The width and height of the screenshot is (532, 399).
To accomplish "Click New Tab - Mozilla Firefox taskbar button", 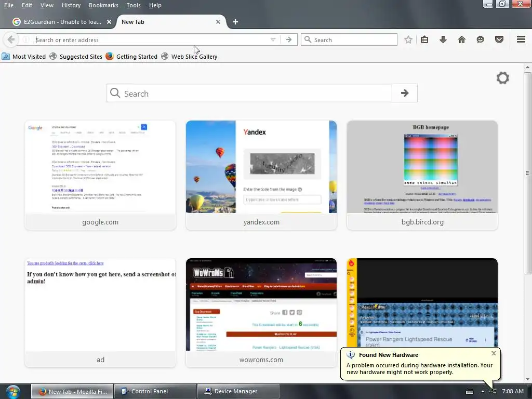I will (x=72, y=391).
